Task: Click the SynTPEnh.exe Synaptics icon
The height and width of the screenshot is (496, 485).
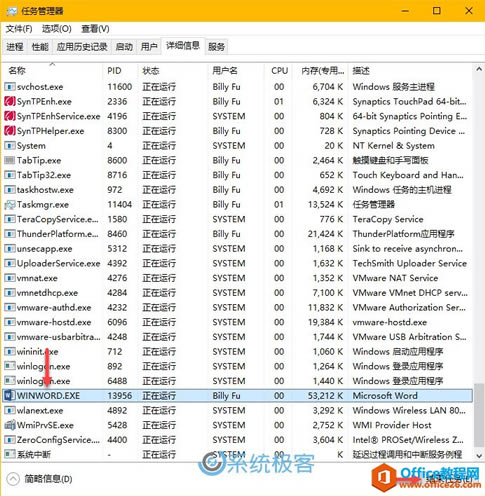Action: click(x=10, y=102)
